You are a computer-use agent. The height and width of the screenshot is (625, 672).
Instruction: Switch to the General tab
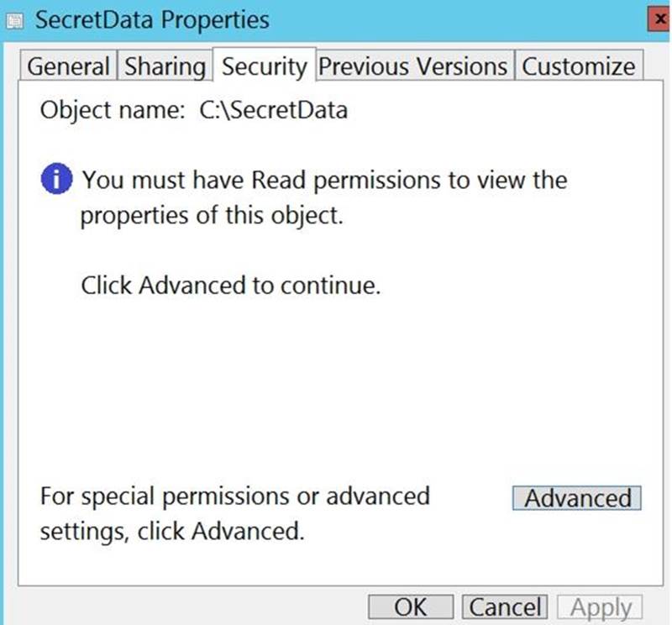pos(69,66)
